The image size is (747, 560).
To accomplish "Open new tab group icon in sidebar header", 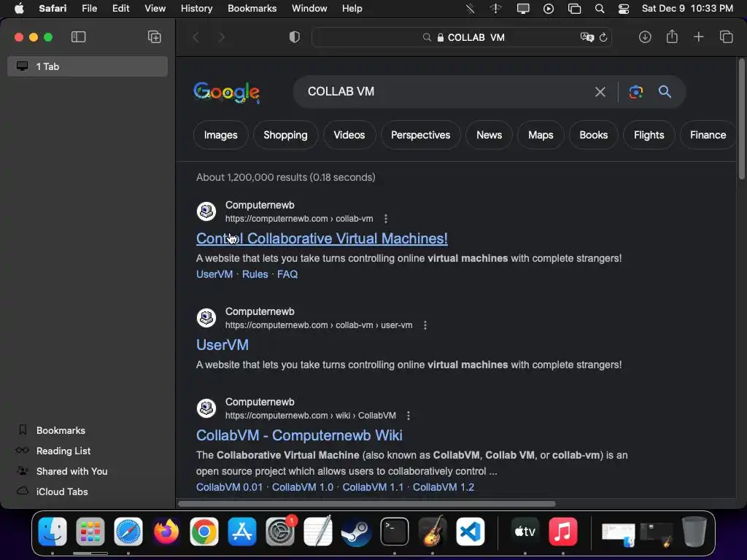I will [155, 36].
